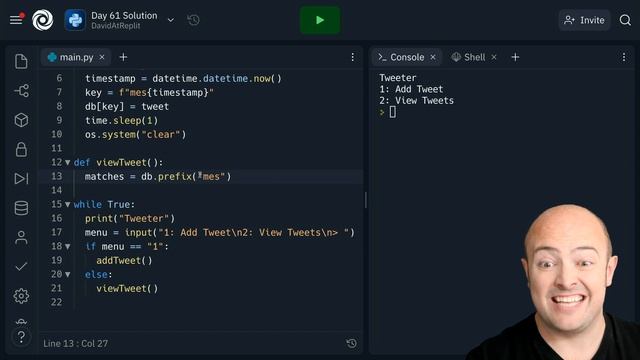Click the time.sleep(1) line

pos(121,120)
